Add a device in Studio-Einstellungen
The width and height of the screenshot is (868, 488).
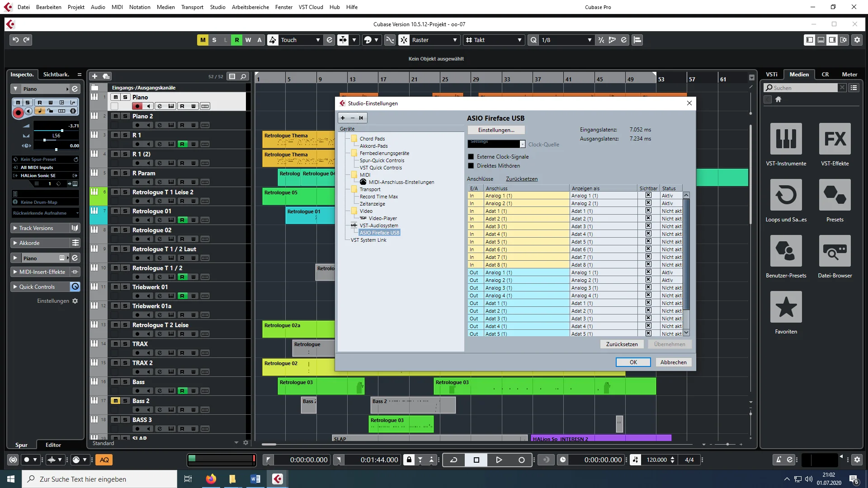click(x=343, y=118)
